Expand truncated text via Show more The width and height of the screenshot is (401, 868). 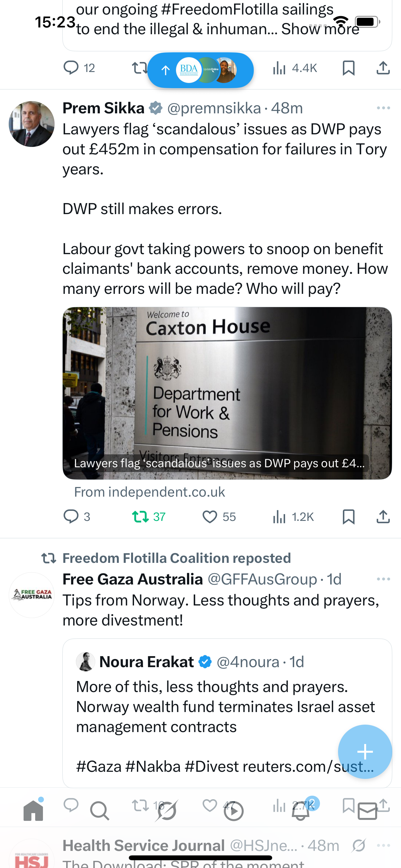pos(320,29)
